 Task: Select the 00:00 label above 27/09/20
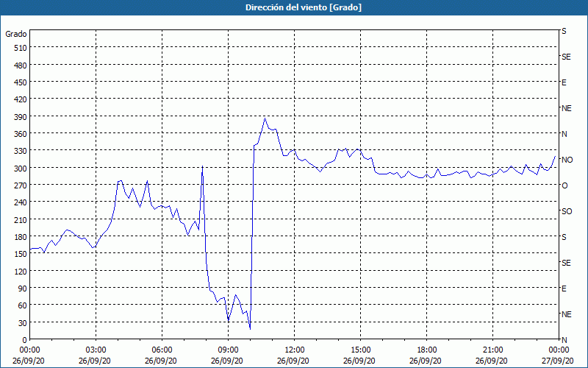coord(559,350)
